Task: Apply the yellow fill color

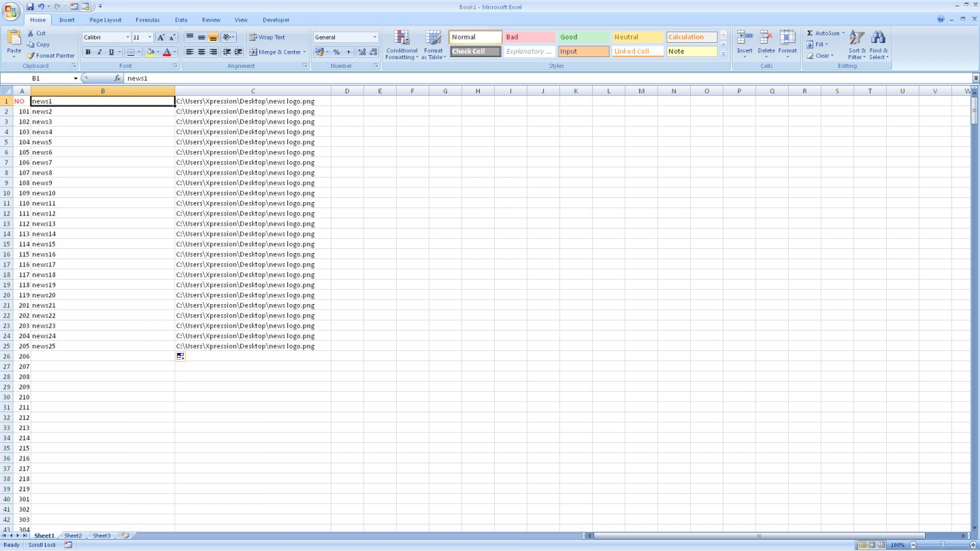Action: pos(150,52)
